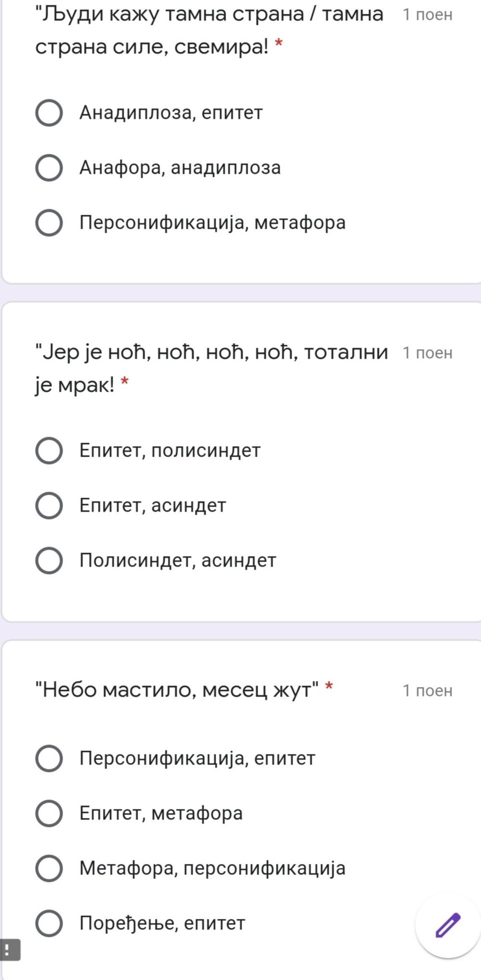This screenshot has height=980, width=481.
Task: Click "1 поен" beside Небо мастило question
Action: click(x=427, y=691)
